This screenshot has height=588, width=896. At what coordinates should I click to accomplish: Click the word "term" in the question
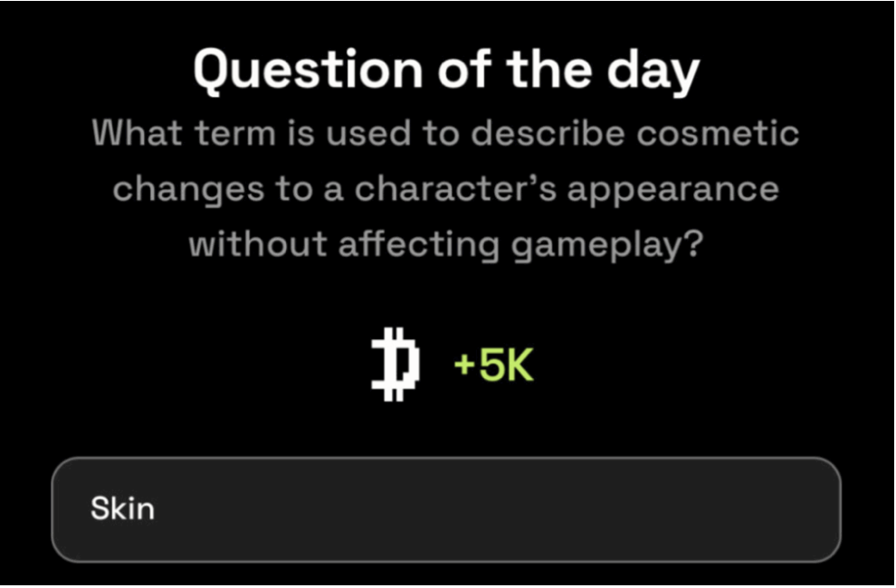[x=226, y=135]
